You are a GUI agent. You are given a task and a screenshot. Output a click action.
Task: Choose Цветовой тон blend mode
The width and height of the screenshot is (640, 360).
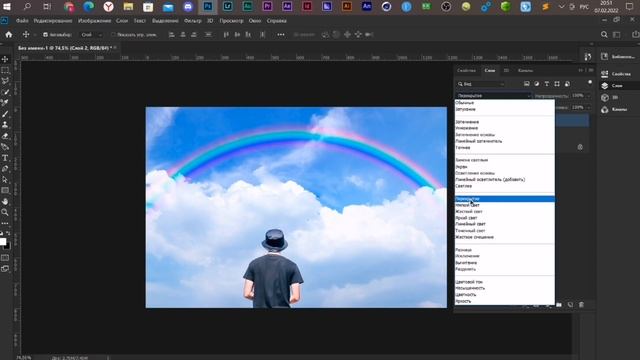[505, 282]
